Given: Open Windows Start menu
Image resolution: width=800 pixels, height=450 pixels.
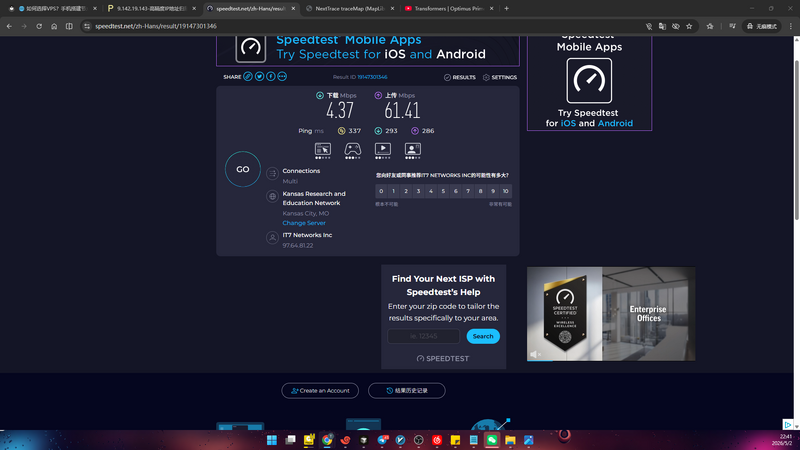Looking at the screenshot, I should 272,440.
